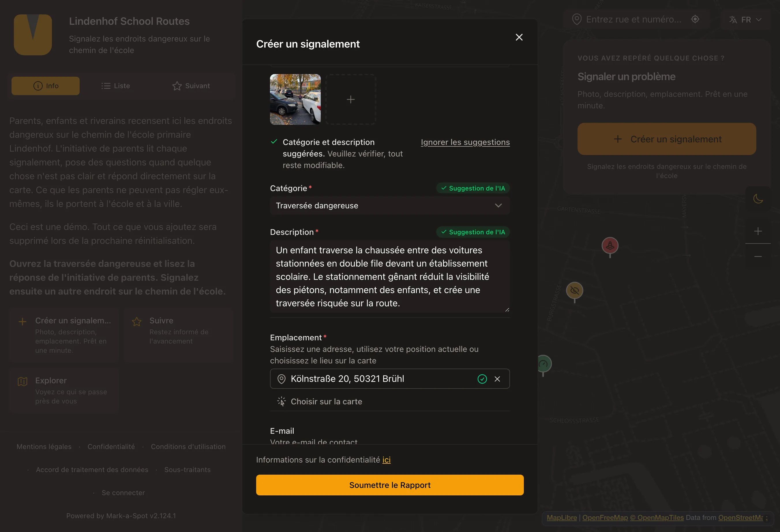Zoom out the map with minus

tap(757, 256)
